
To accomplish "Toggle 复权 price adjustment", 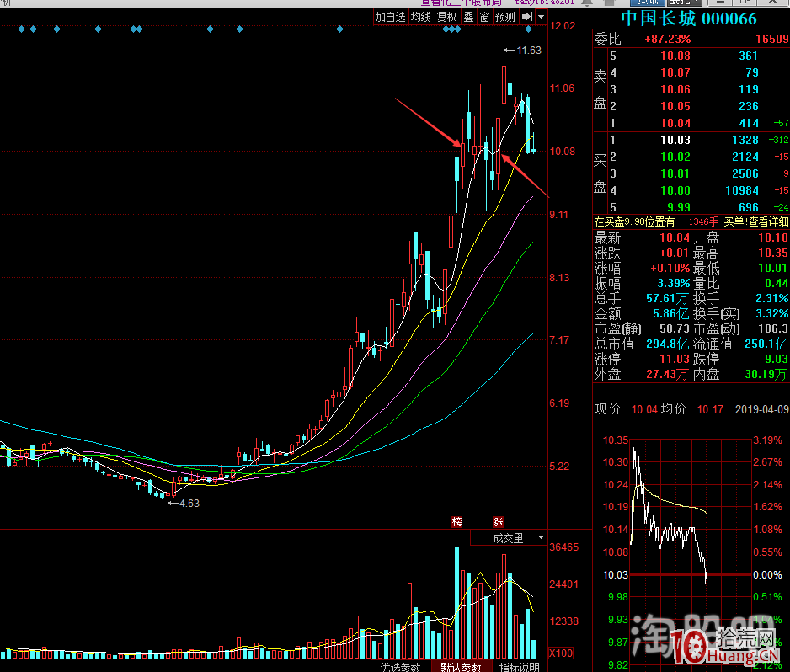I will pyautogui.click(x=446, y=17).
